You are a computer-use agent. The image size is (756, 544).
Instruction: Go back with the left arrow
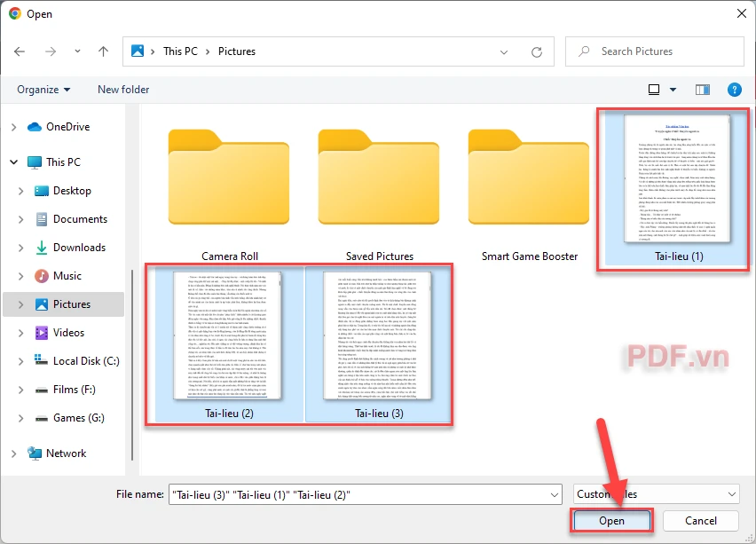(x=20, y=51)
